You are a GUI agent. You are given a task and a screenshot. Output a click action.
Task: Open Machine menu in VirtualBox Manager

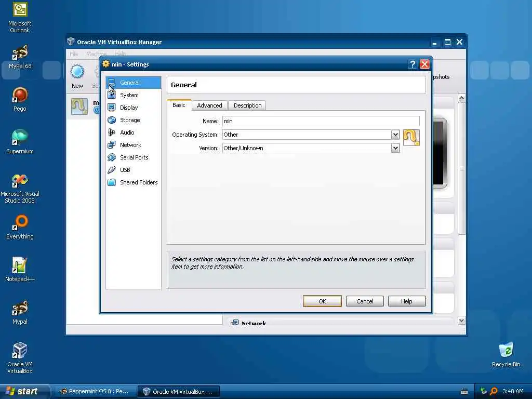96,54
